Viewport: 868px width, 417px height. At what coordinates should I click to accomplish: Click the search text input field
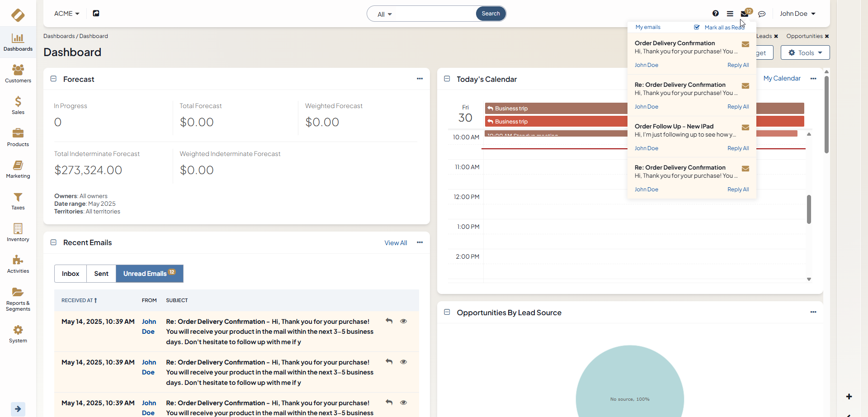[435, 14]
